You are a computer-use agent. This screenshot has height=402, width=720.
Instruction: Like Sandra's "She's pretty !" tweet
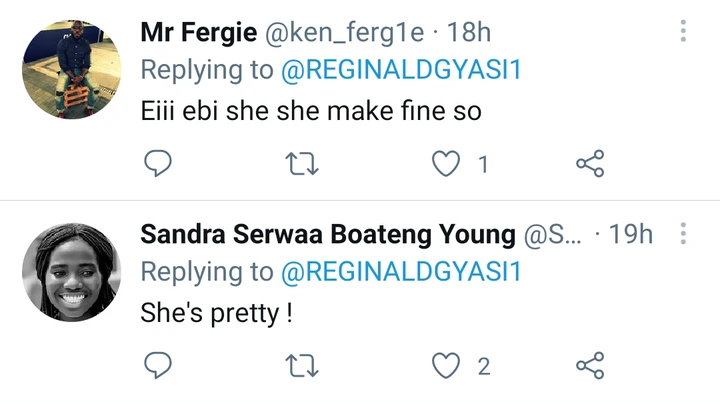[x=445, y=366]
